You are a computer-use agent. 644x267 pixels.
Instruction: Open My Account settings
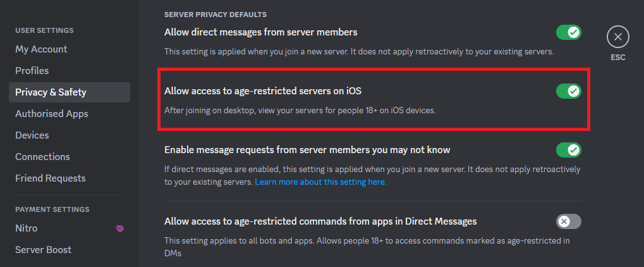point(41,49)
